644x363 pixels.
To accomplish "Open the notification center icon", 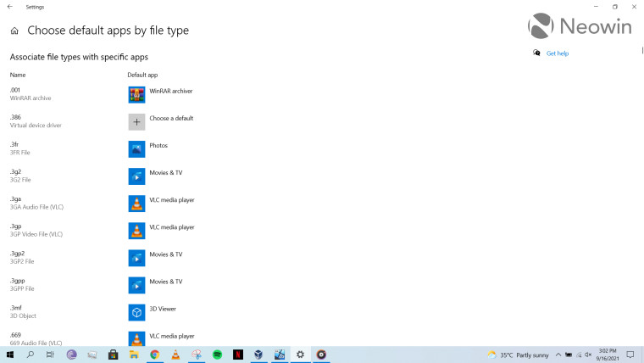I will (x=630, y=355).
